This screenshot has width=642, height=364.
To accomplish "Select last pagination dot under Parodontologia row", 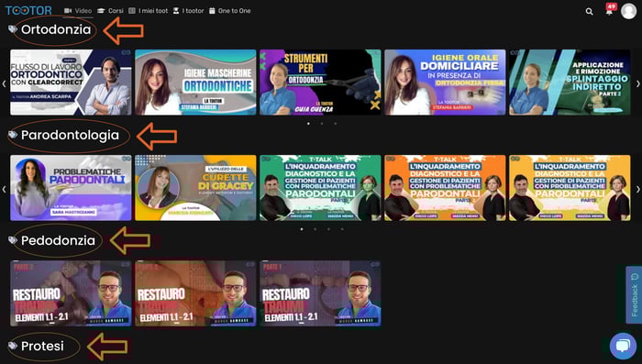I will click(342, 229).
